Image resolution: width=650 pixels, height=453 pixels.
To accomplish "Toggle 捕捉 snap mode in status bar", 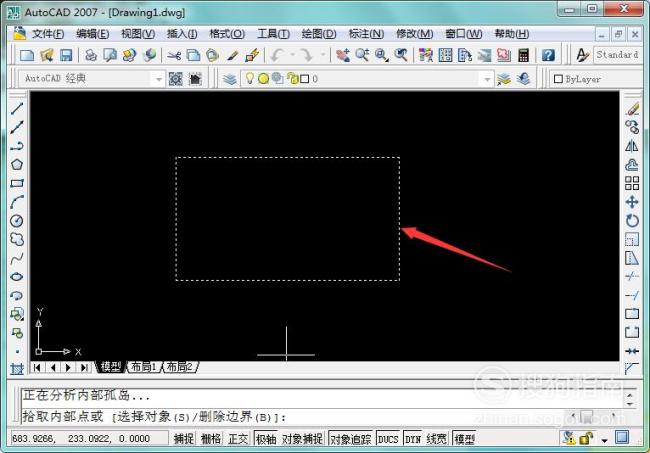I will [184, 438].
